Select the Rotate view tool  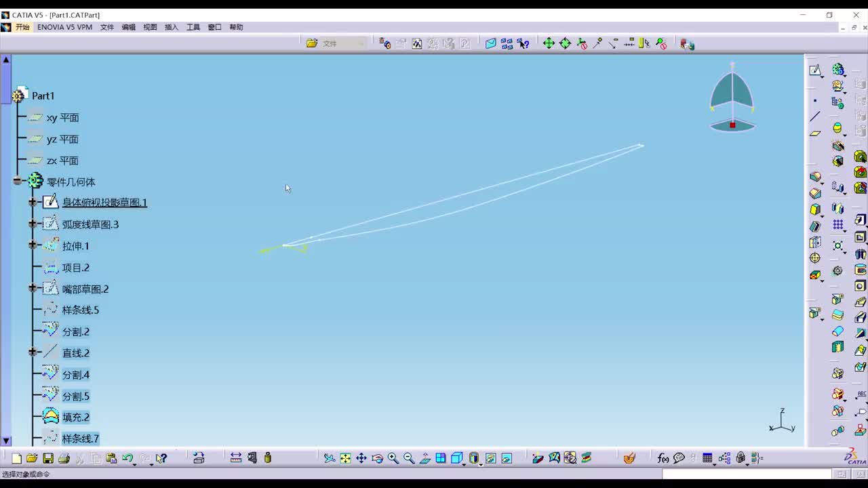click(x=378, y=458)
